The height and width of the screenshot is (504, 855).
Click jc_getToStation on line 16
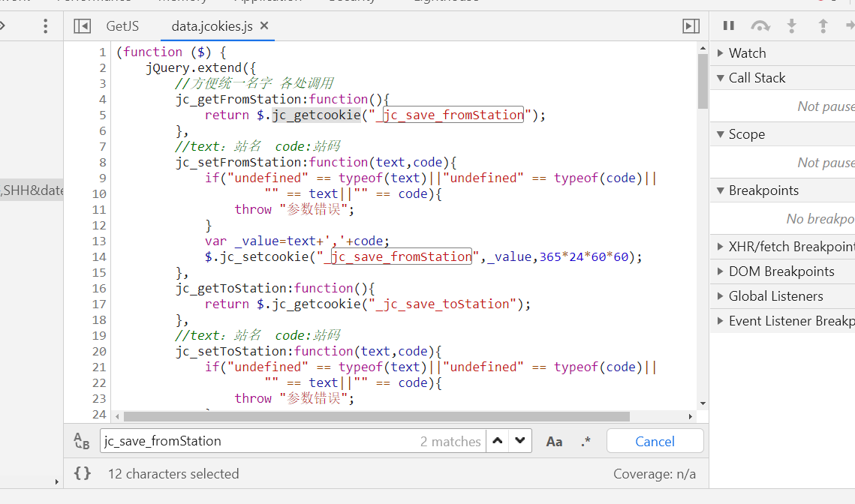point(233,288)
